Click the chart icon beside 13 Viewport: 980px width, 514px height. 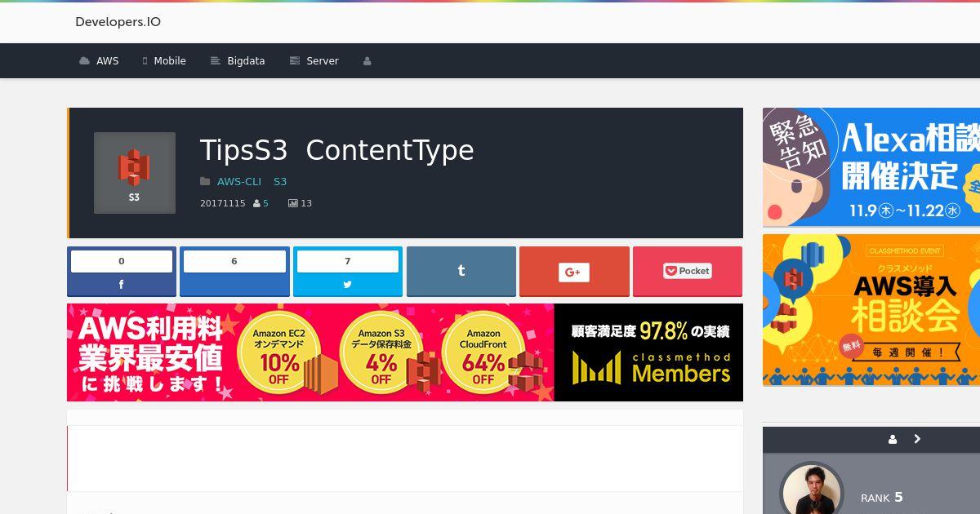(x=293, y=203)
